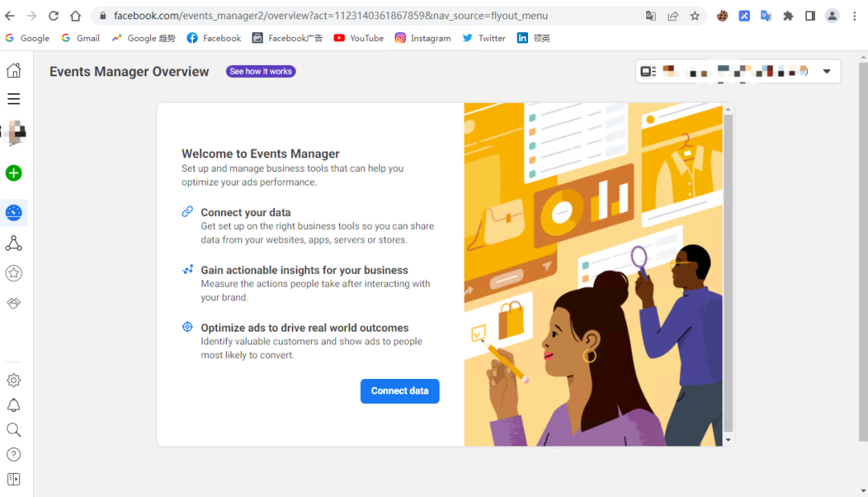Click the welcome card scrollbar up arrow
The image size is (868, 497).
click(728, 109)
